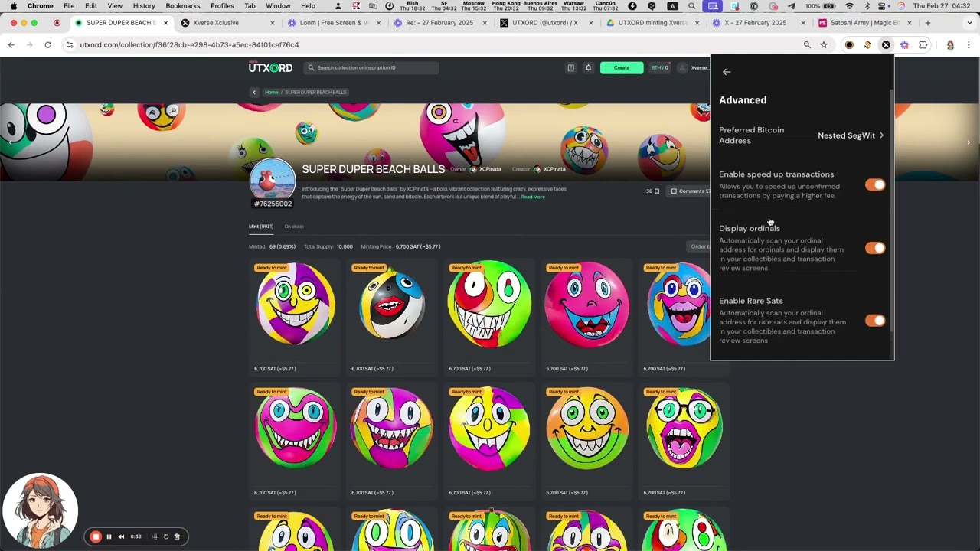Turn off Enable Rare Sats toggle

click(875, 321)
